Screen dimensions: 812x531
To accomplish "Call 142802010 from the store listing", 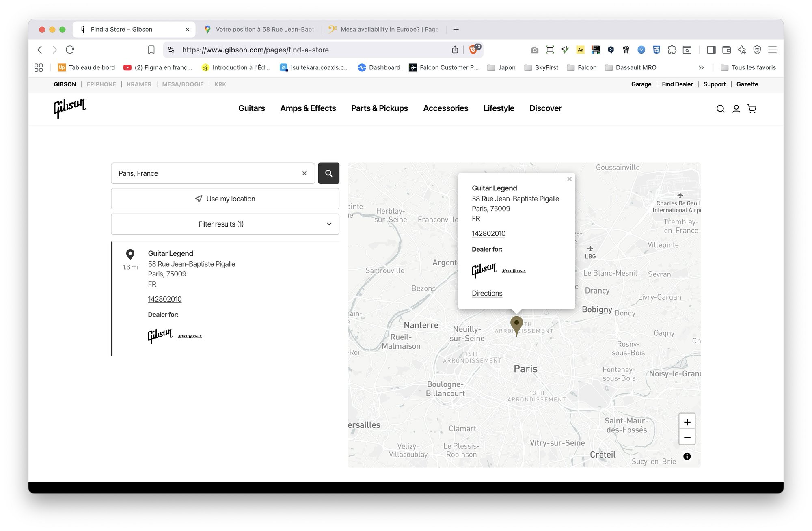I will (x=165, y=299).
